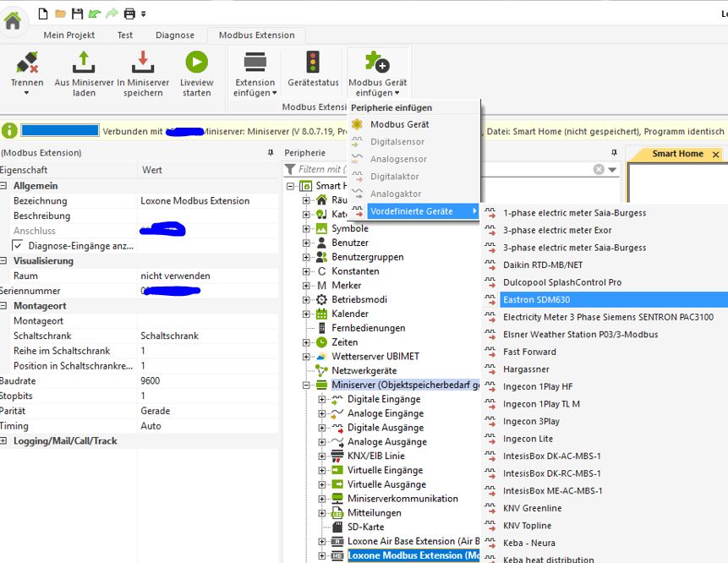Click the Kalender icon in tree

point(321,314)
